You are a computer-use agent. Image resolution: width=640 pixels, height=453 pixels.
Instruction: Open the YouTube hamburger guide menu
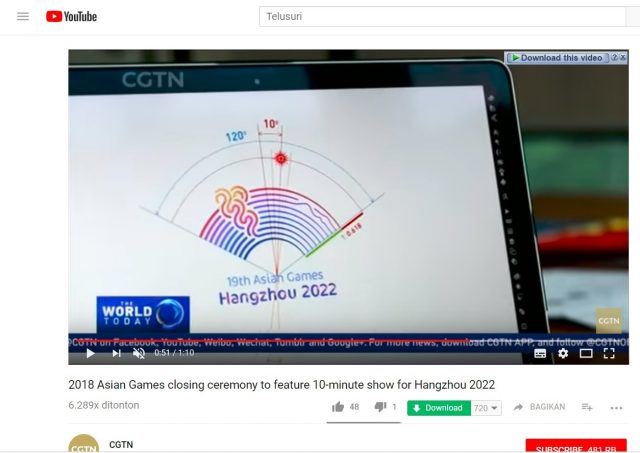[x=23, y=16]
